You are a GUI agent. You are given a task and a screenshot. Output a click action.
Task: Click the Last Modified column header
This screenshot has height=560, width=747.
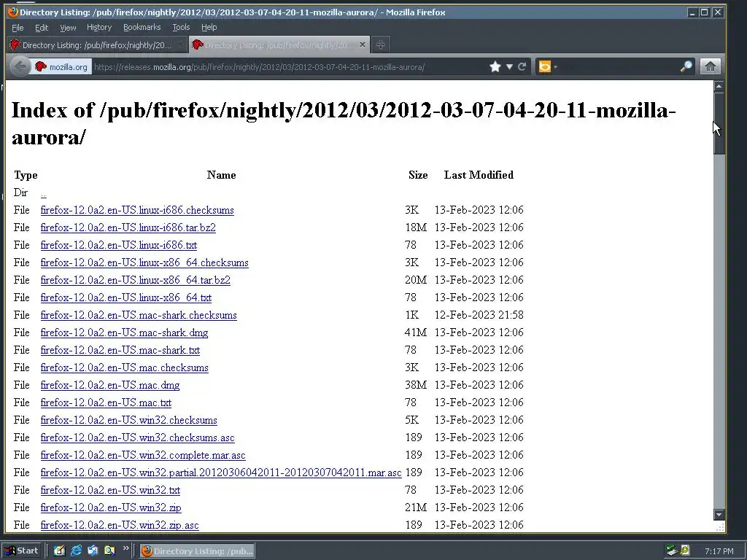point(479,175)
